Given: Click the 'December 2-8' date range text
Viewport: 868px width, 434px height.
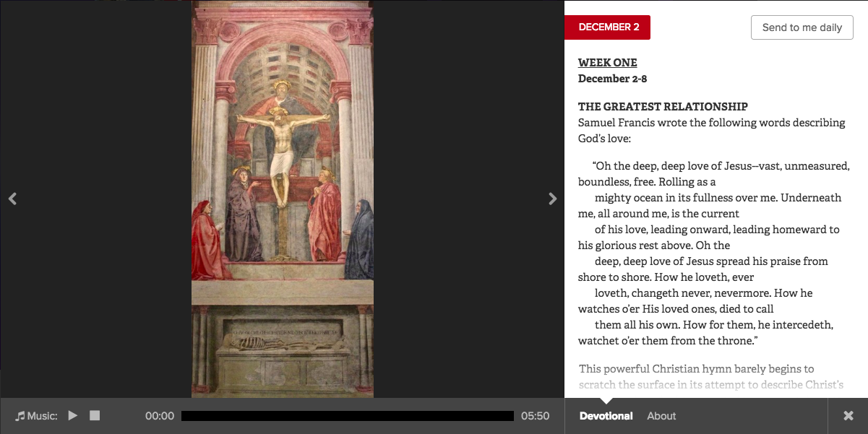Looking at the screenshot, I should 612,79.
